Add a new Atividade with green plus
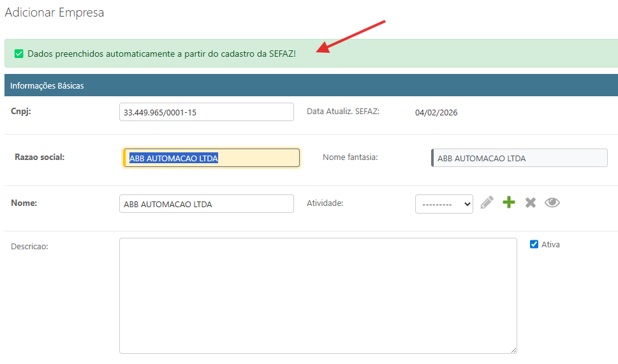The width and height of the screenshot is (618, 364). click(x=508, y=203)
